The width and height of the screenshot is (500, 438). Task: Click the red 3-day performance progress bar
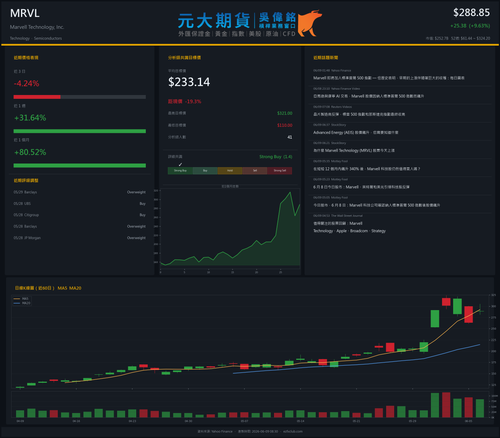pyautogui.click(x=37, y=97)
